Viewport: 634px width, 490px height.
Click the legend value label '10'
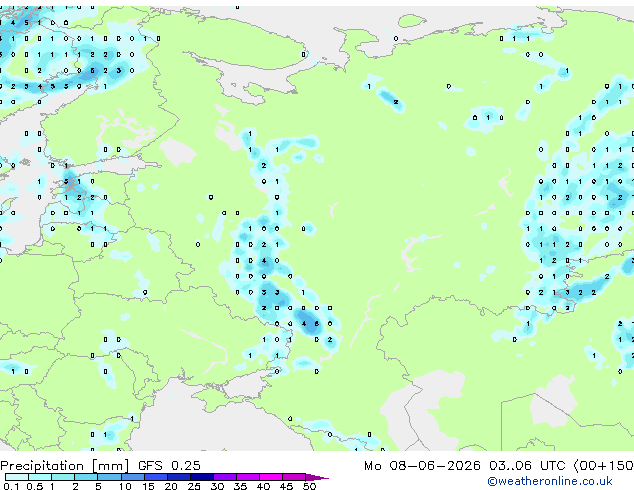[x=125, y=486]
